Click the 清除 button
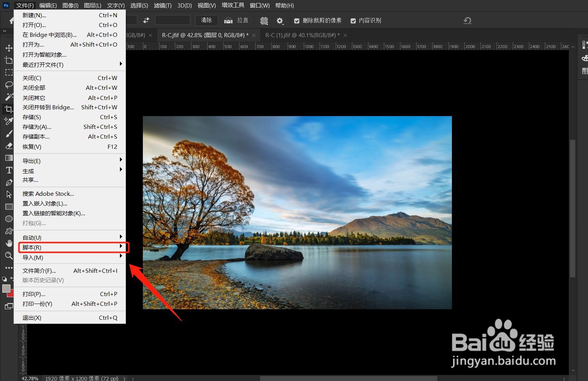588x381 pixels. coord(206,20)
